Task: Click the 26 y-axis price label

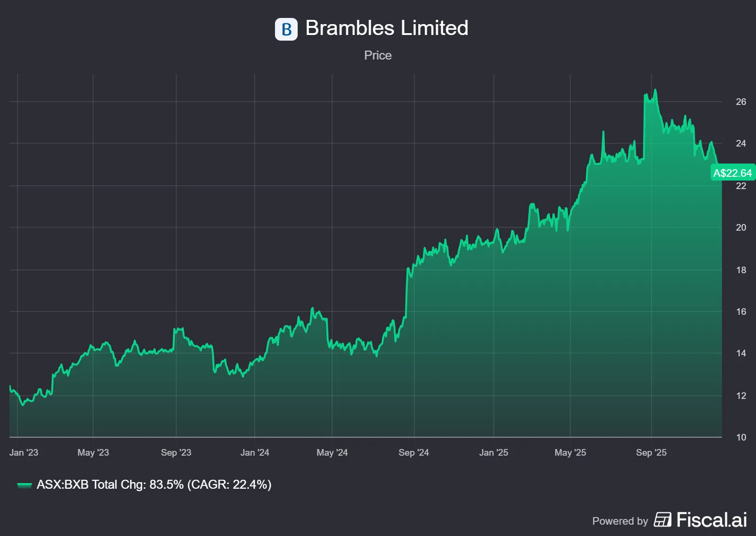Action: click(741, 102)
